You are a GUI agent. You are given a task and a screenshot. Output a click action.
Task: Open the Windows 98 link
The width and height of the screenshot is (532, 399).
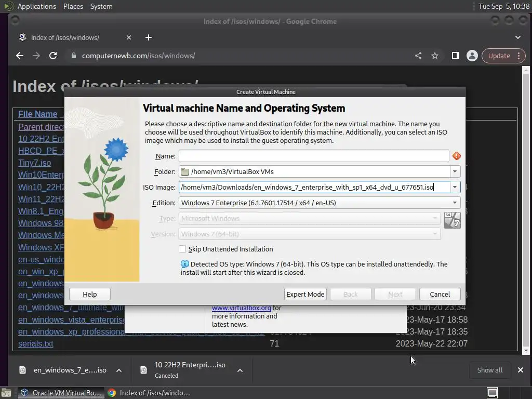(41, 223)
